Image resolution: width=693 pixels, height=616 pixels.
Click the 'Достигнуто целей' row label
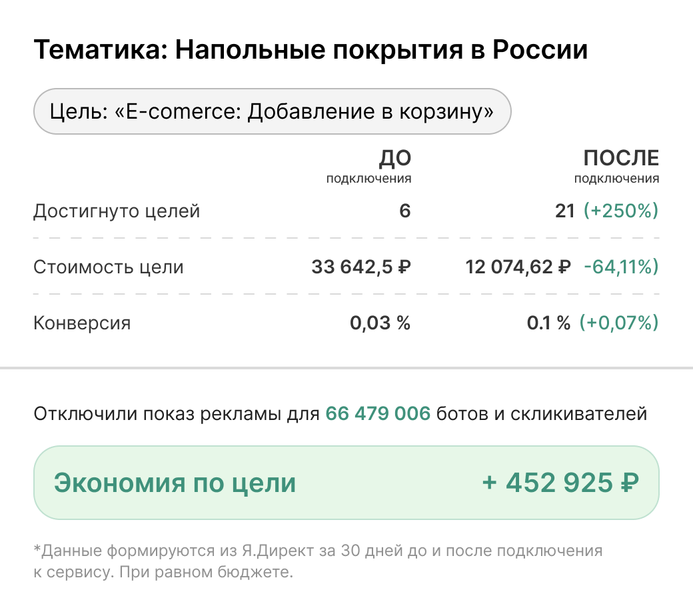point(117,211)
